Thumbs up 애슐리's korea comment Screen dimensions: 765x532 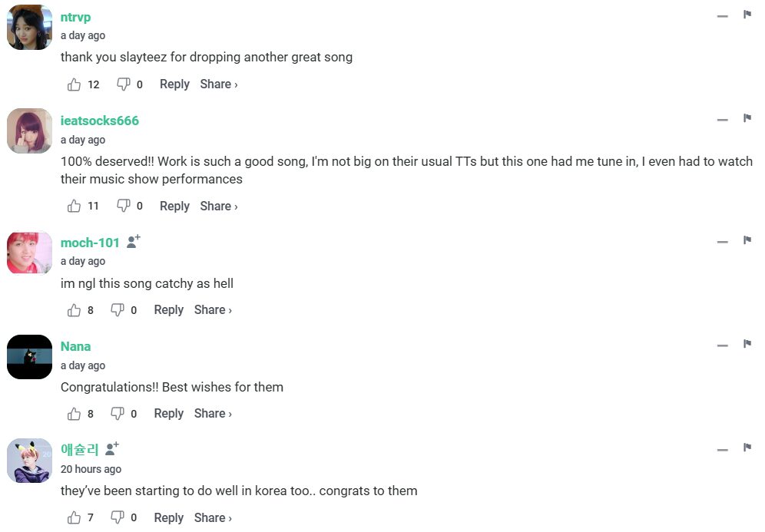click(x=75, y=517)
